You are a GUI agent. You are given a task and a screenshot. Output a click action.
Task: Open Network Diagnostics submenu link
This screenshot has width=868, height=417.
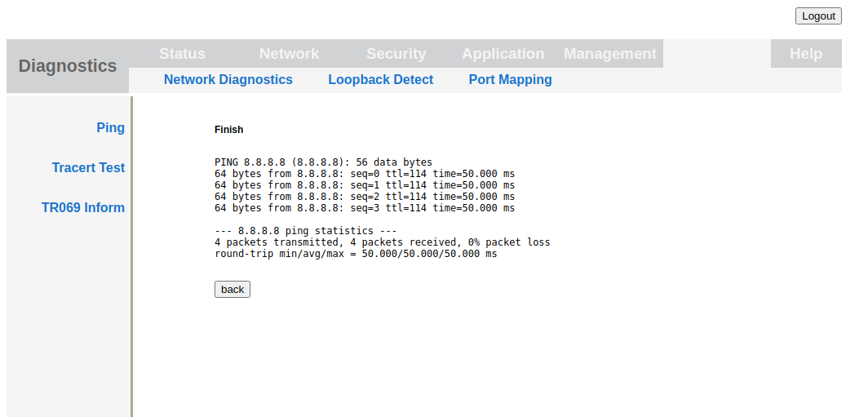pyautogui.click(x=228, y=80)
